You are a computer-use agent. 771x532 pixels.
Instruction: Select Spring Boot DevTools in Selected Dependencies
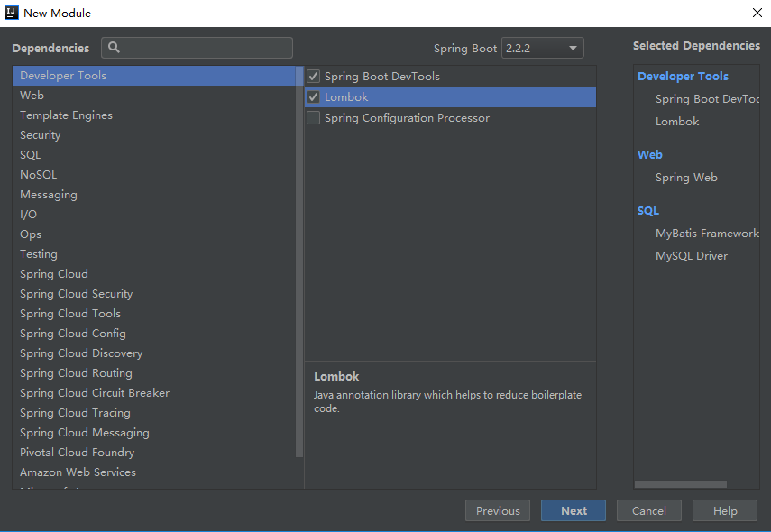pos(707,99)
